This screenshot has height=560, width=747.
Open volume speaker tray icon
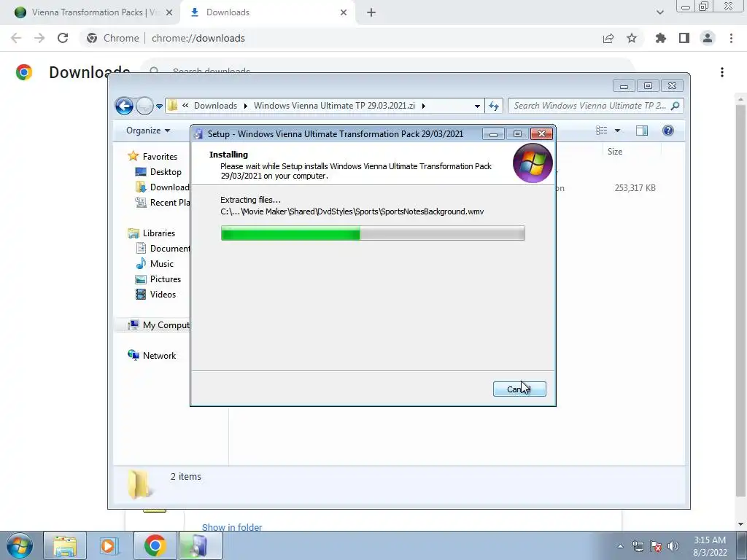point(673,546)
